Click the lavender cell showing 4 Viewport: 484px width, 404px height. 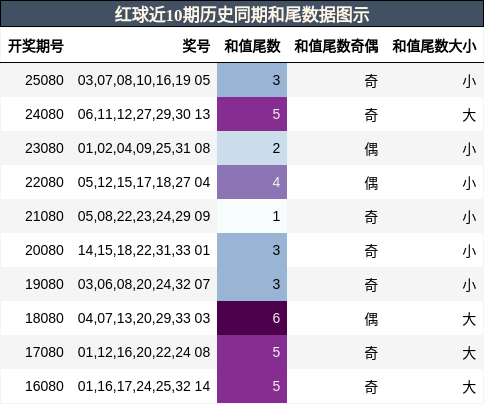tap(252, 182)
